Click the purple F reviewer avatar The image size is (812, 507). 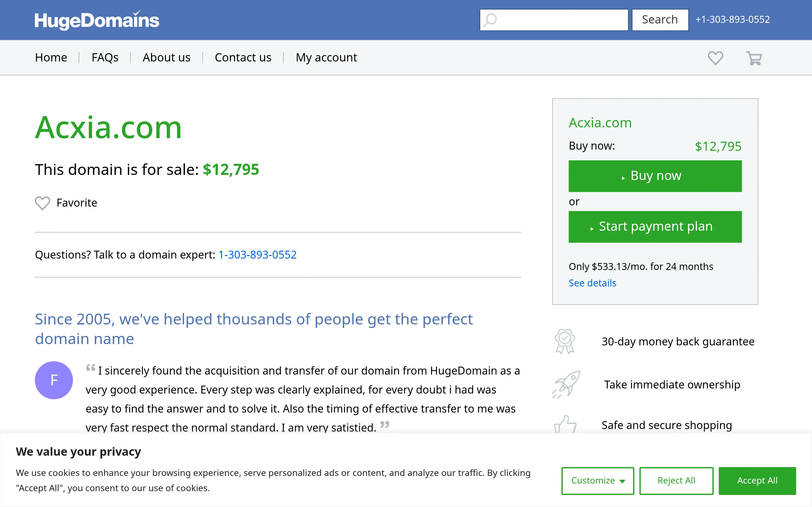54,380
